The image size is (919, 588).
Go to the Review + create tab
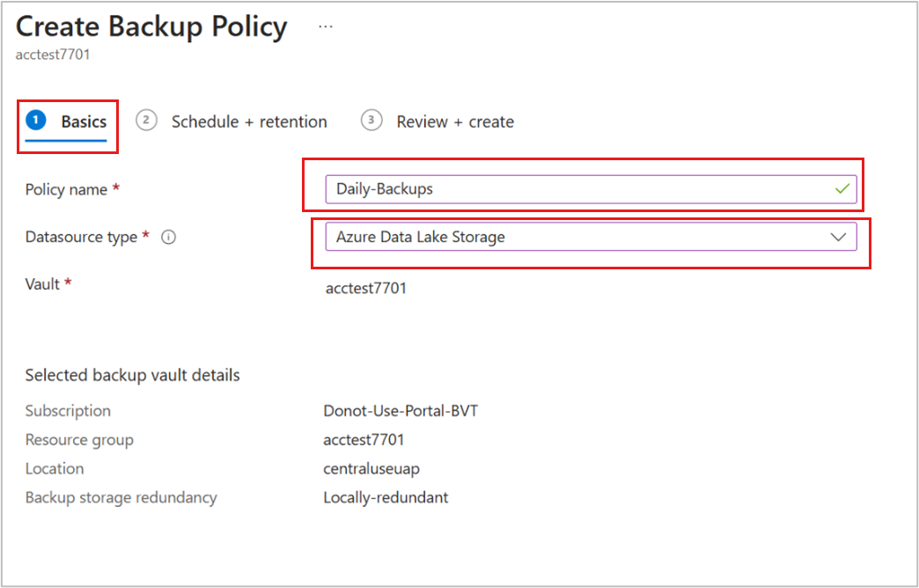pos(437,122)
